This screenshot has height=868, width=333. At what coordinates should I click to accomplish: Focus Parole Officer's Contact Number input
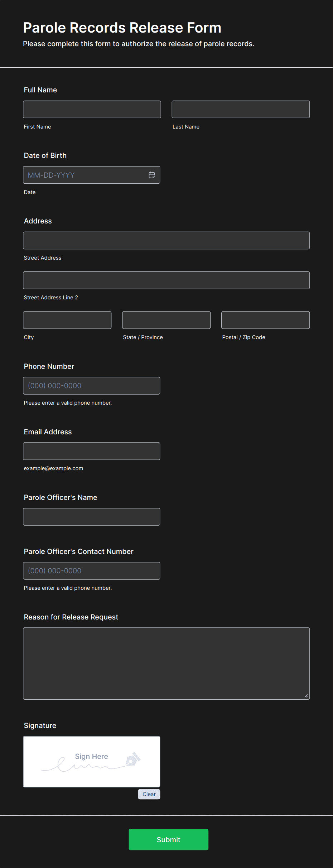click(x=92, y=571)
